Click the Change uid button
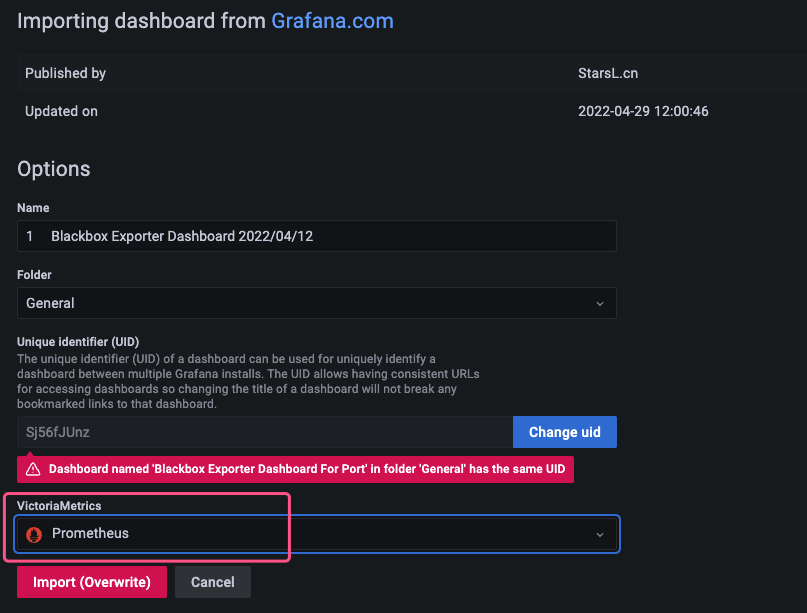 click(x=565, y=432)
